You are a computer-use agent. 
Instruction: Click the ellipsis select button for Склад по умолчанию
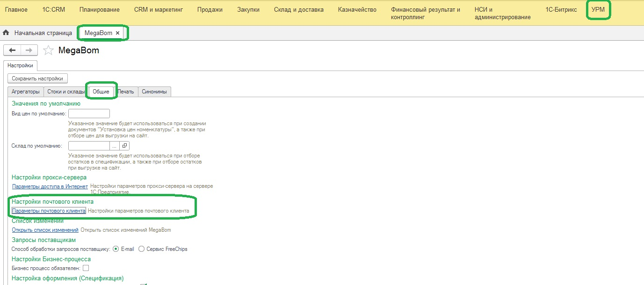coord(115,146)
